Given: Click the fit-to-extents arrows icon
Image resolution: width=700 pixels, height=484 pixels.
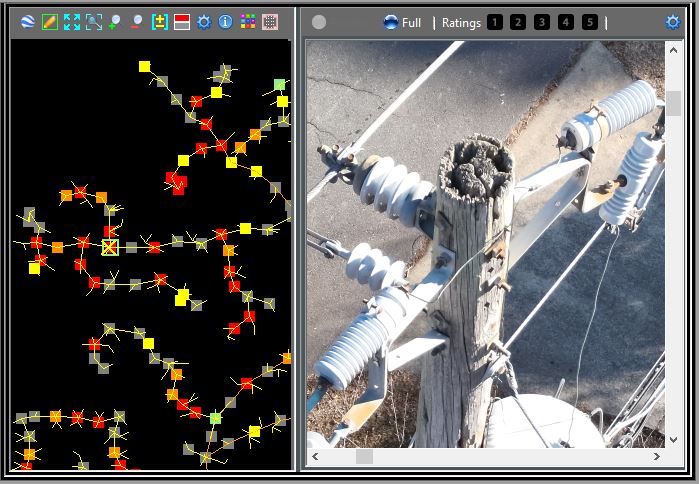Looking at the screenshot, I should 72,22.
